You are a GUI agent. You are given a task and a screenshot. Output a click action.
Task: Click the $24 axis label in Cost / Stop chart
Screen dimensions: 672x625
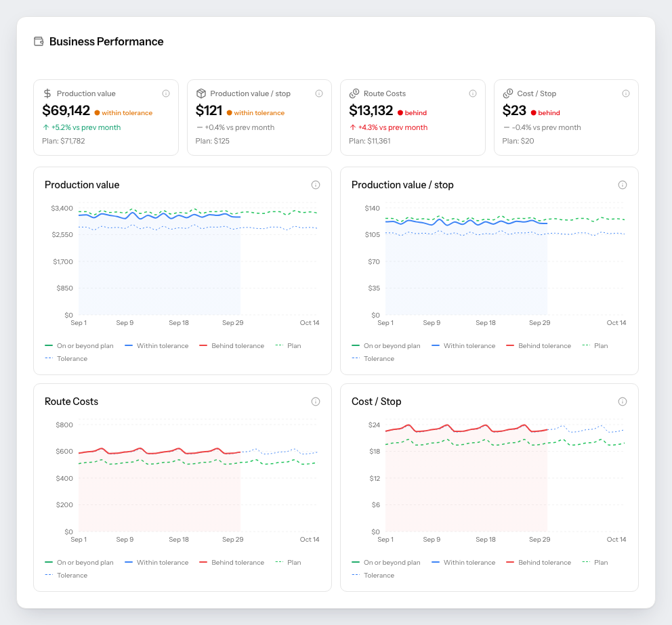pyautogui.click(x=374, y=425)
